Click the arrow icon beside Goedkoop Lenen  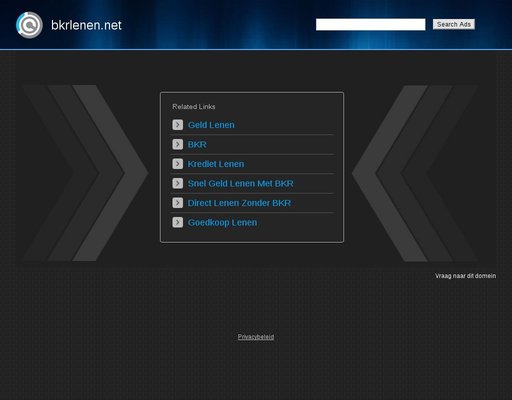178,222
